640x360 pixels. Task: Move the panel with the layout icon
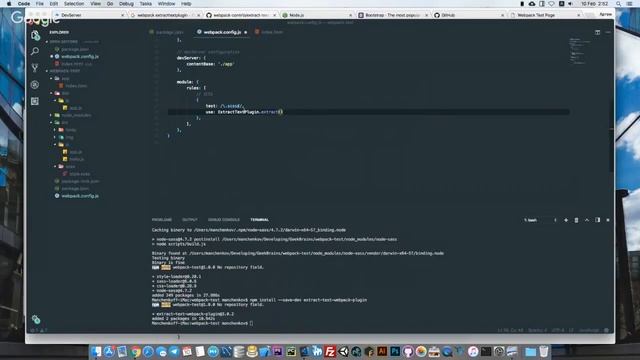[598, 220]
